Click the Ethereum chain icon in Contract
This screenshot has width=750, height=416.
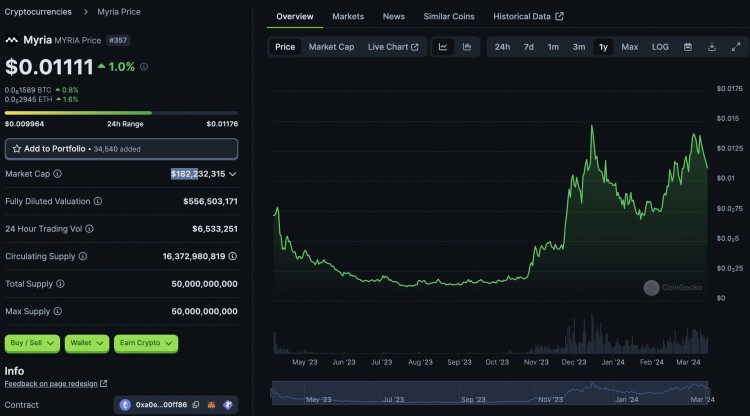click(125, 405)
